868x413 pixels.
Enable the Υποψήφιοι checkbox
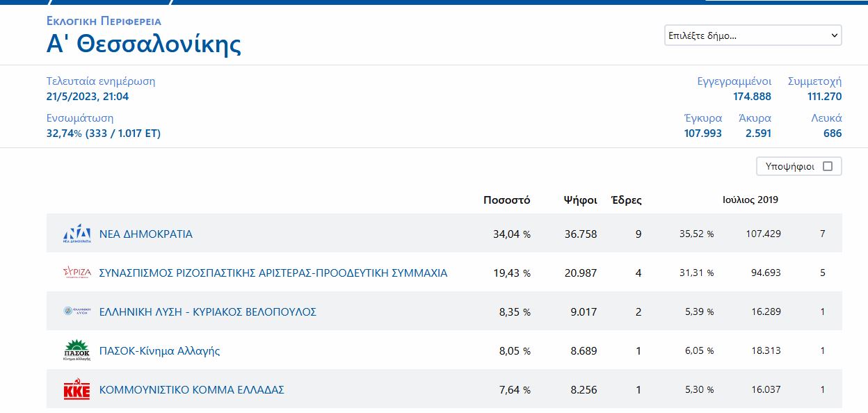point(827,166)
